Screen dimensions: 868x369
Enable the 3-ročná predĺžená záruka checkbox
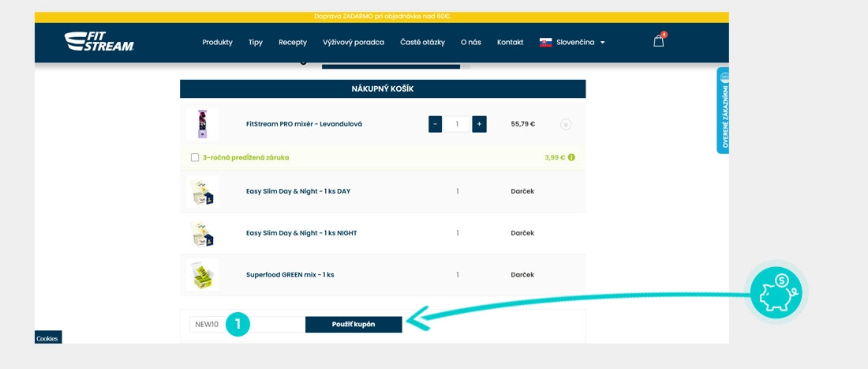click(195, 157)
